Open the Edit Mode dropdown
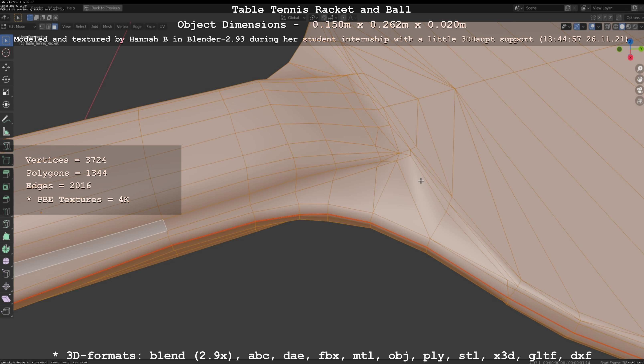The image size is (644, 364). [x=18, y=26]
